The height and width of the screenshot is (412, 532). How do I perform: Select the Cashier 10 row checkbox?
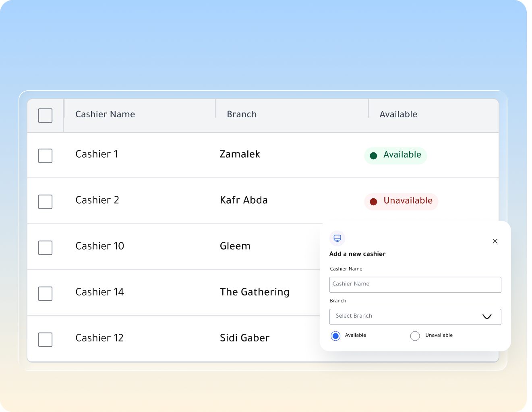click(45, 248)
